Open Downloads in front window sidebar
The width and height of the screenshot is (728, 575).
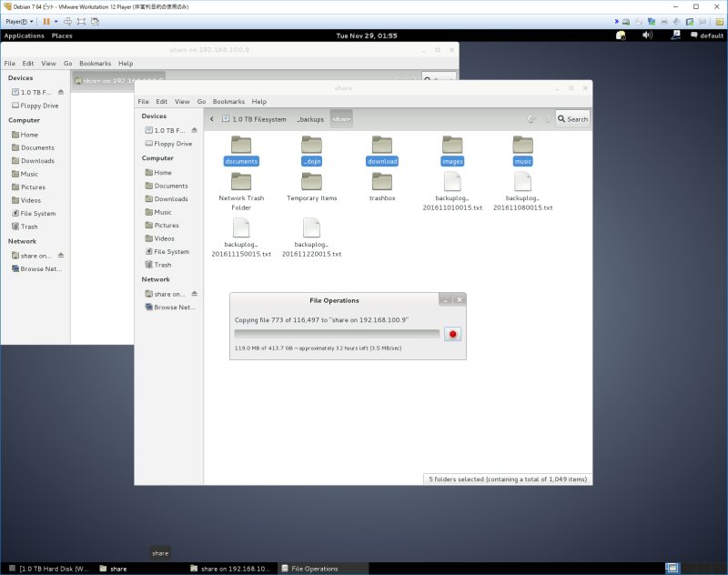[167, 198]
